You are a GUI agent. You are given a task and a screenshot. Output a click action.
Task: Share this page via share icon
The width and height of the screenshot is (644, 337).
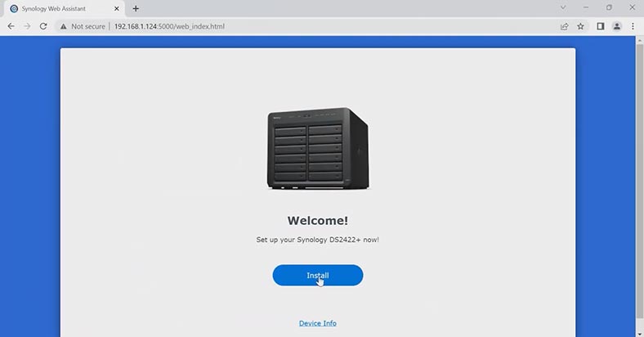(x=565, y=26)
